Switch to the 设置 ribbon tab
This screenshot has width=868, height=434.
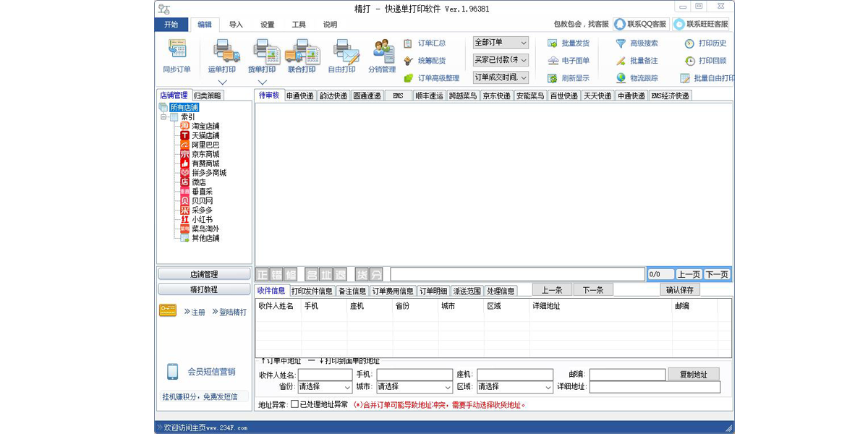[268, 25]
